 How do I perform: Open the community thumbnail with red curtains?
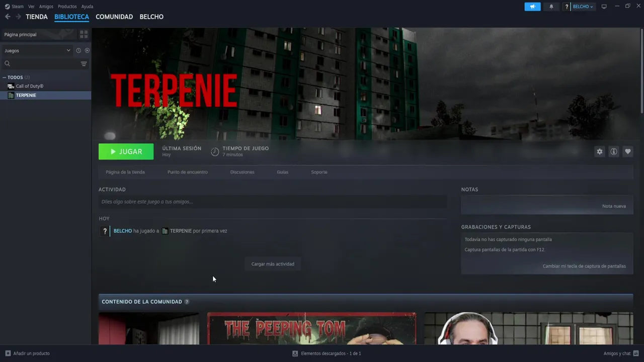coord(149,328)
